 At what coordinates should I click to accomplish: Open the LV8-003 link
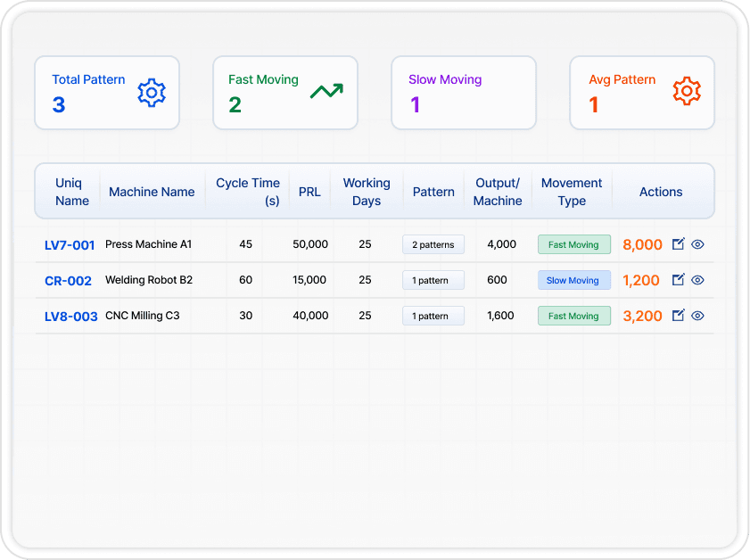coord(70,317)
